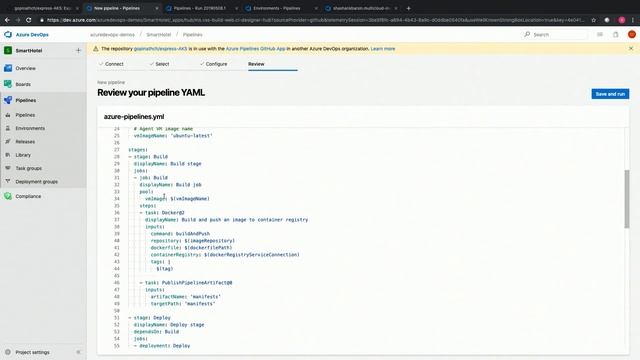Dismiss the yellow warning banner
This screenshot has width=640, height=360.
tap(631, 49)
